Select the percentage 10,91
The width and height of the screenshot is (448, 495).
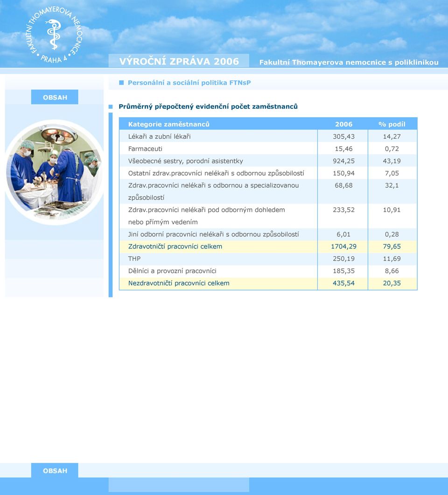click(x=392, y=210)
